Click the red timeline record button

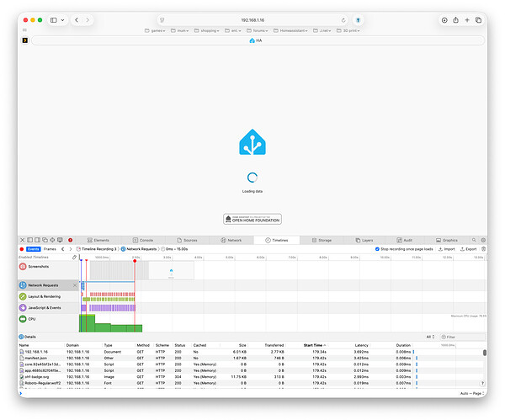coord(22,249)
